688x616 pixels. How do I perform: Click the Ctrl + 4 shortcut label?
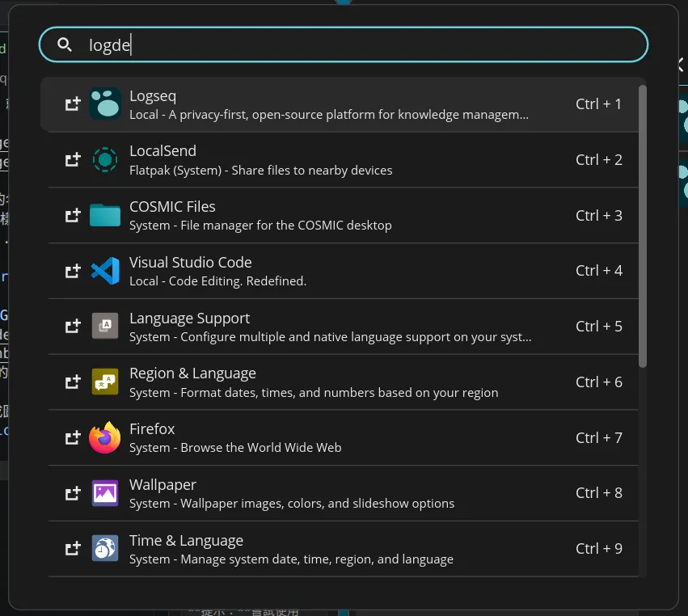tap(598, 271)
